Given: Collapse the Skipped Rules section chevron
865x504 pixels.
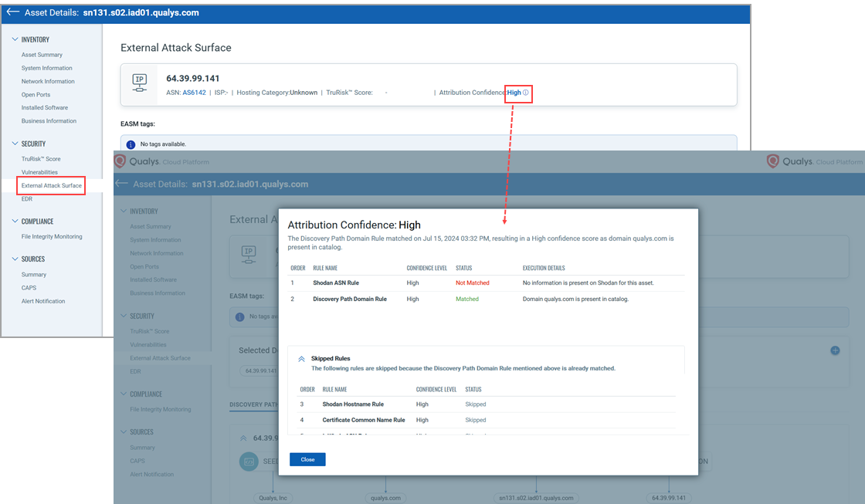Looking at the screenshot, I should [x=301, y=358].
